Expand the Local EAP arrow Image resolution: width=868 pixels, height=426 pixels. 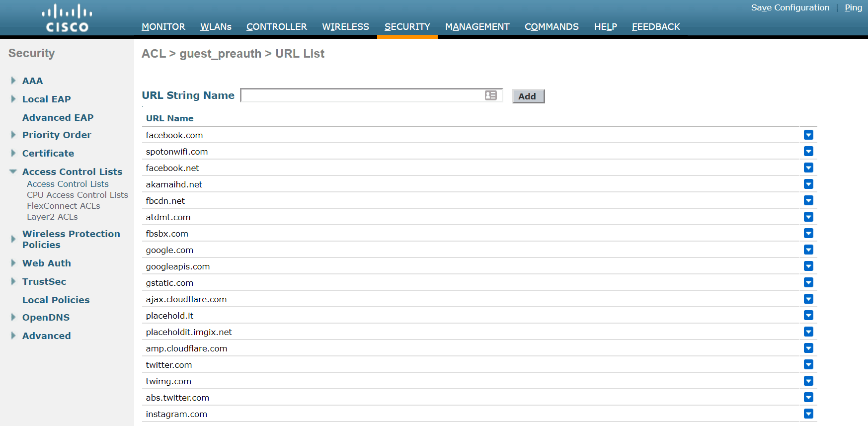[13, 99]
